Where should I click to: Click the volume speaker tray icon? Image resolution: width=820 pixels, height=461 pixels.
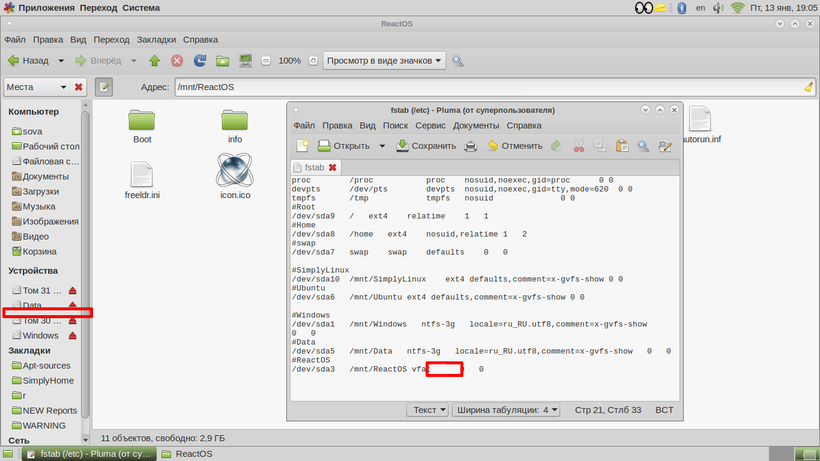[719, 8]
